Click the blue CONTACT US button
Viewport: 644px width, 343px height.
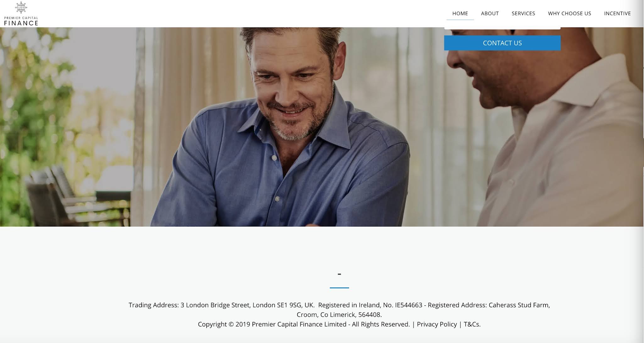click(502, 43)
